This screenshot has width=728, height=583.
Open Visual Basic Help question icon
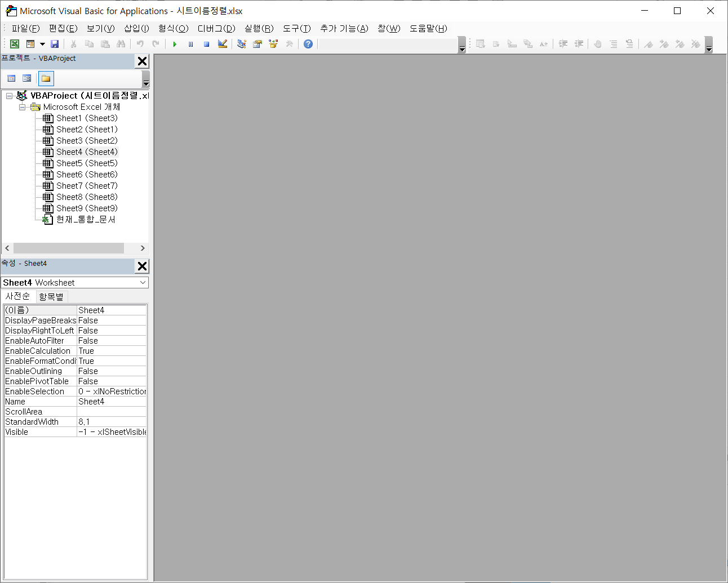[x=308, y=44]
